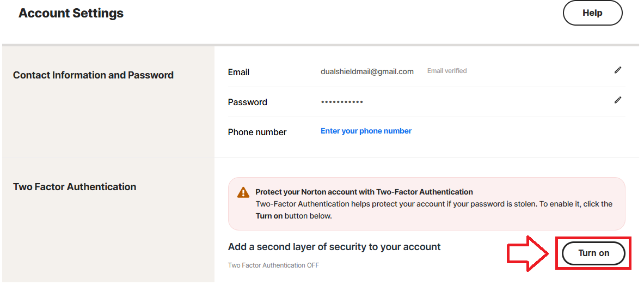Edit email using the pencil icon

(618, 70)
